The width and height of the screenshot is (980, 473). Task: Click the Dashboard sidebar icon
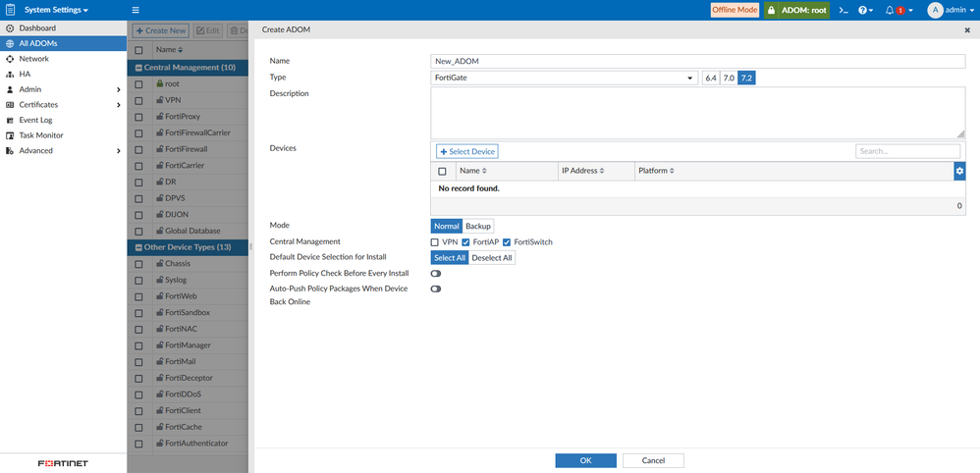coord(10,28)
